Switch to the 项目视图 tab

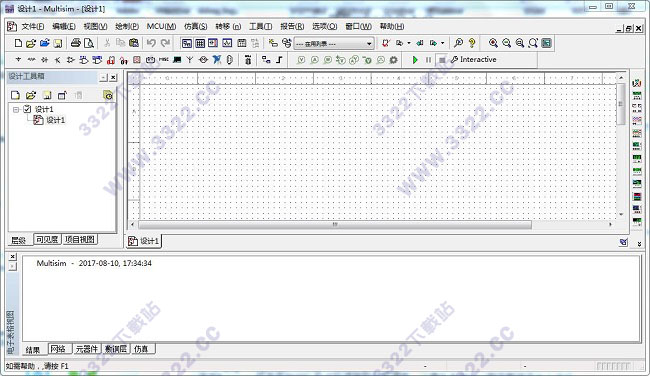(x=80, y=240)
